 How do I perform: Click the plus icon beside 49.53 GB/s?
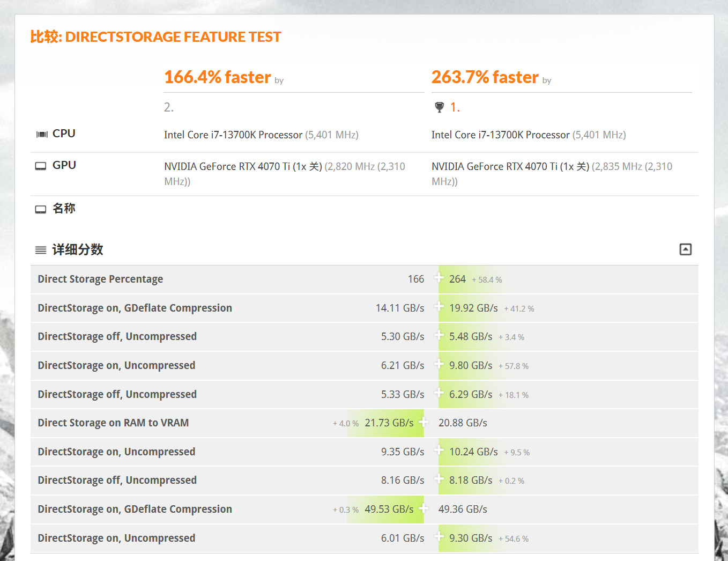pos(424,508)
